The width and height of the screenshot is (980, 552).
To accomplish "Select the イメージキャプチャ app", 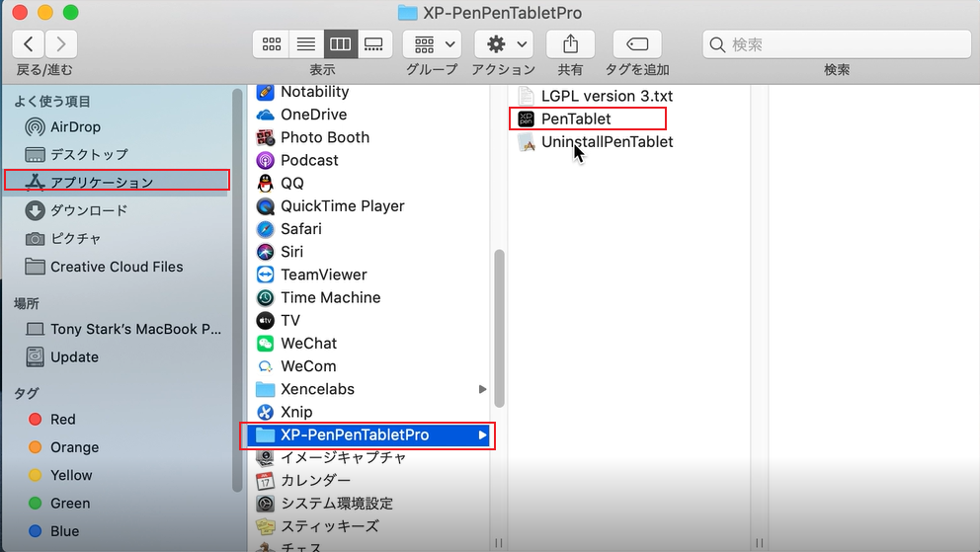I will 368,458.
